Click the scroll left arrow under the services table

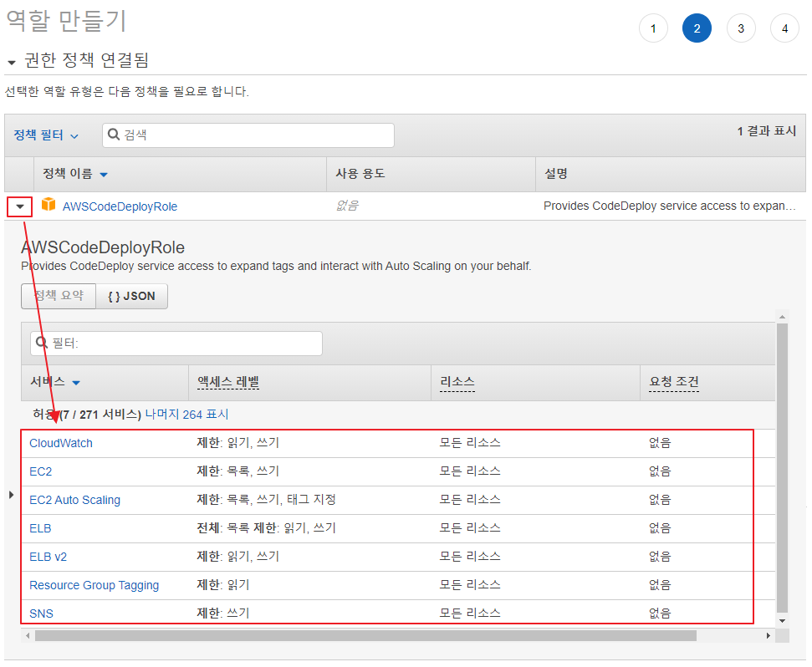point(28,635)
